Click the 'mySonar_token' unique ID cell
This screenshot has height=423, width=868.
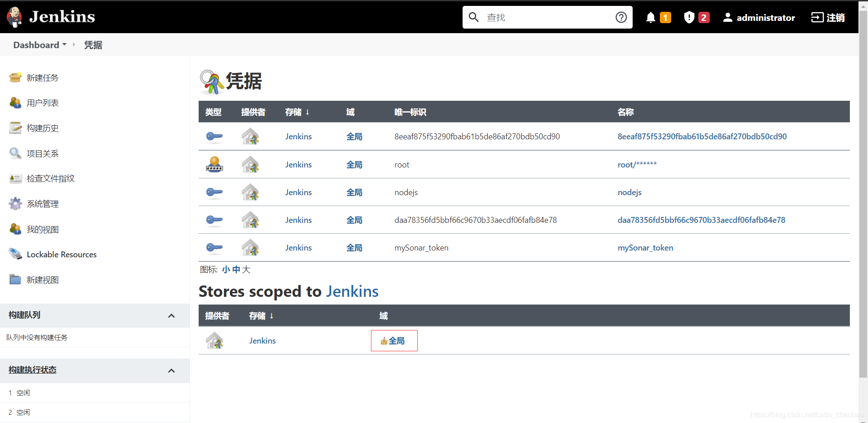(421, 248)
